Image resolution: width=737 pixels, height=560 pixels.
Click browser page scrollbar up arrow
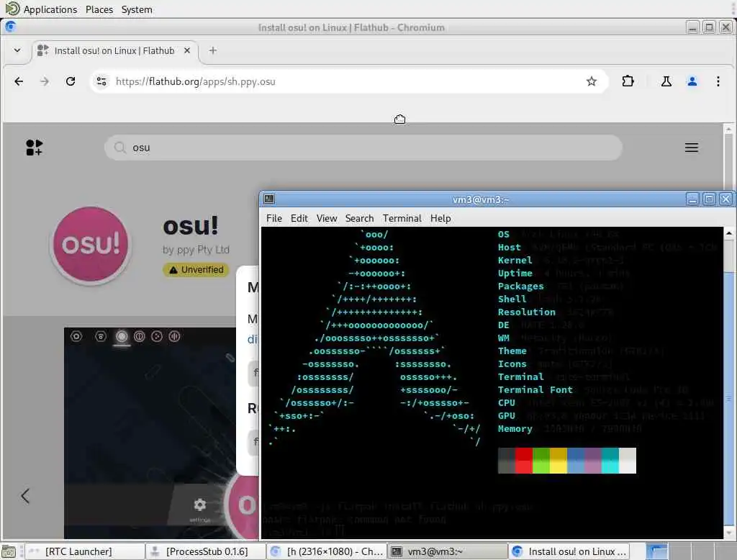coord(728,129)
